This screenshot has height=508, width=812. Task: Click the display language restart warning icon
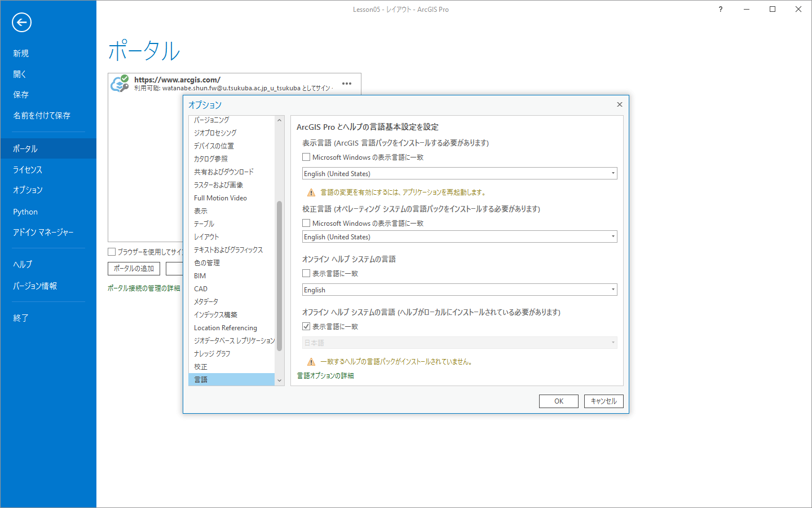click(311, 192)
